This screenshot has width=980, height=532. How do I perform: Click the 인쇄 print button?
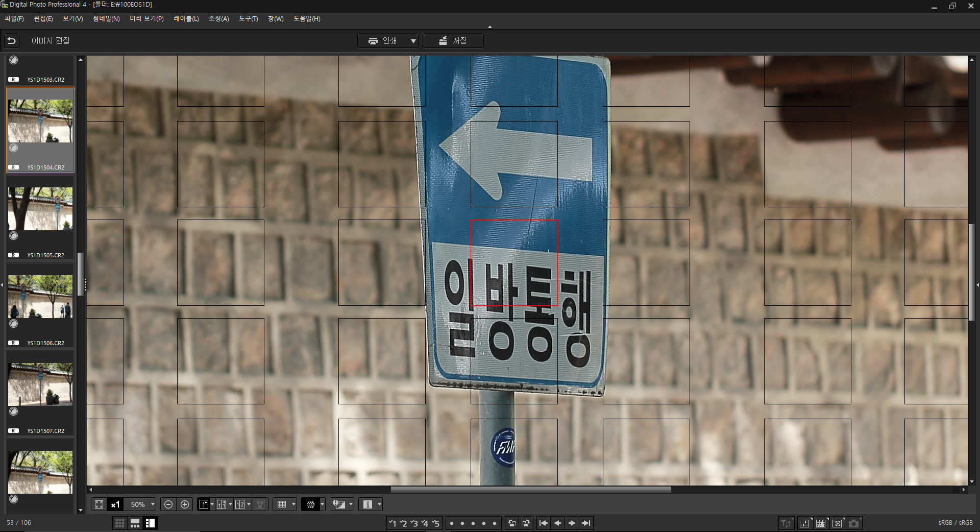point(383,41)
